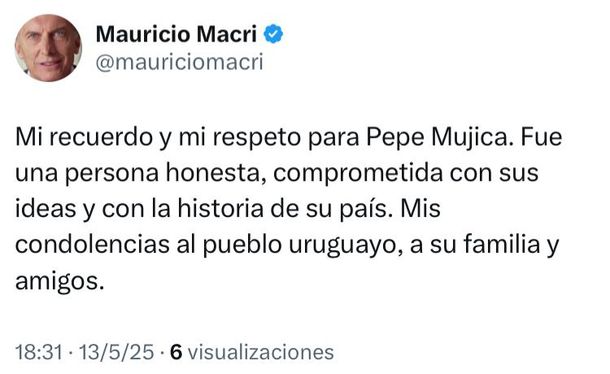The image size is (610, 374).
Task: Click the blue verified checkmark badge
Action: 273,34
